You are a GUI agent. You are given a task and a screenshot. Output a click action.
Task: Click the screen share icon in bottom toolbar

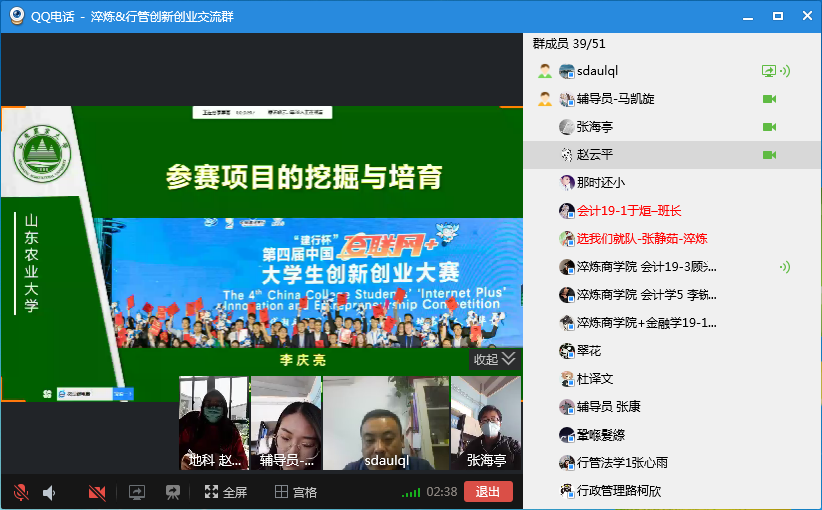[x=137, y=492]
